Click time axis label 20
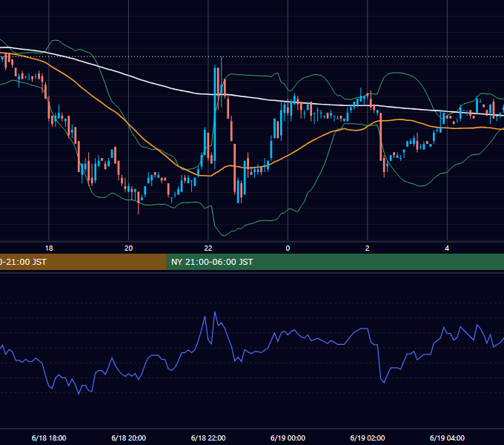504x445 pixels. [x=128, y=248]
